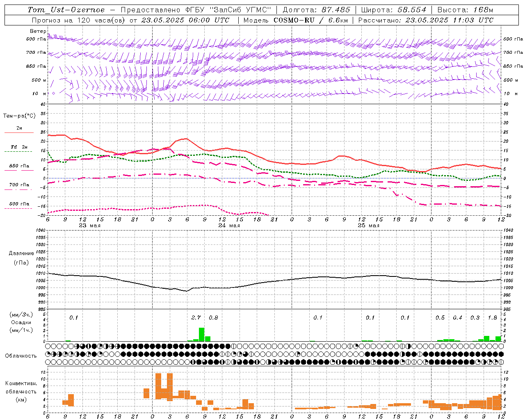This screenshot has width=525, height=420.
Task: Click the 23 мая date label
Action: (89, 226)
